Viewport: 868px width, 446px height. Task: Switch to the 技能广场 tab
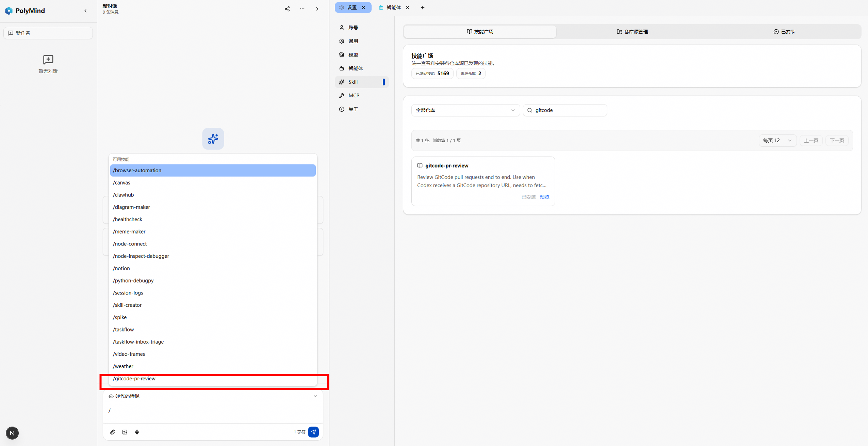pos(480,32)
